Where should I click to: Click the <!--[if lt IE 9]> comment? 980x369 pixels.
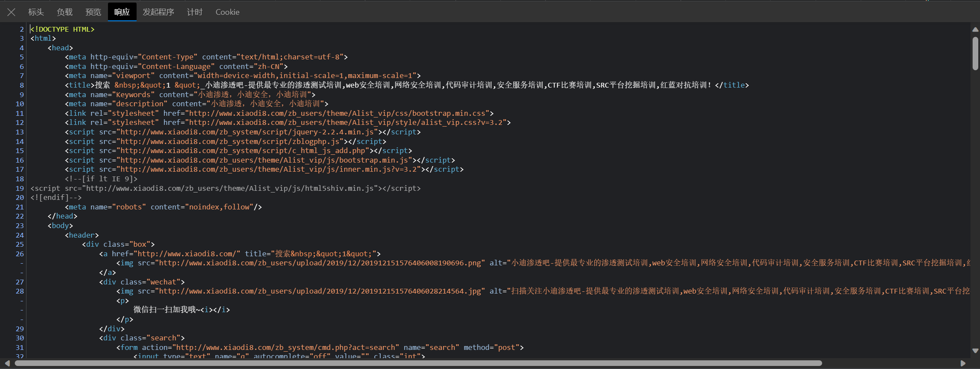click(101, 179)
